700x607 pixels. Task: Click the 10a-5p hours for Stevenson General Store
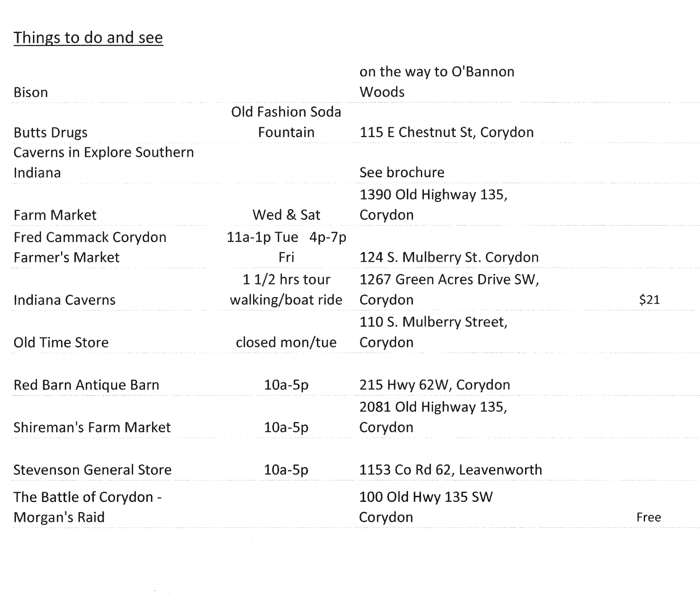[x=286, y=470]
